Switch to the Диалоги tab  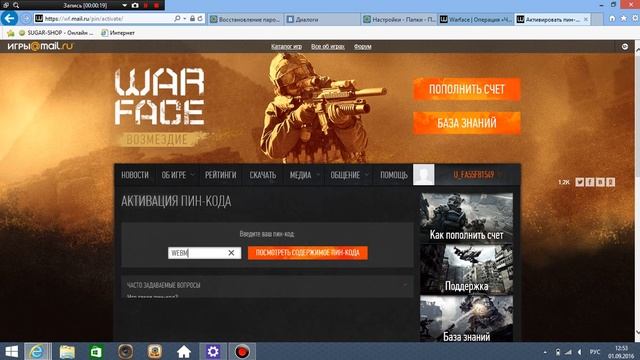(x=322, y=19)
